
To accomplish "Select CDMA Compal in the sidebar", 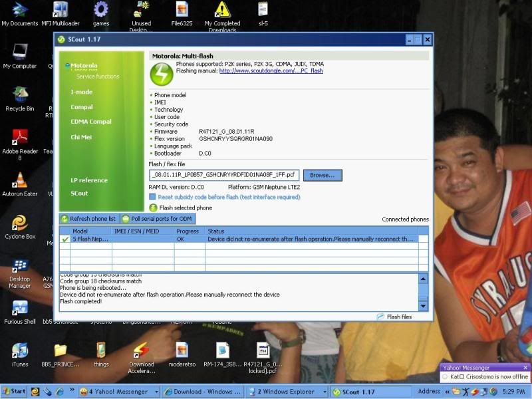I will click(x=91, y=122).
